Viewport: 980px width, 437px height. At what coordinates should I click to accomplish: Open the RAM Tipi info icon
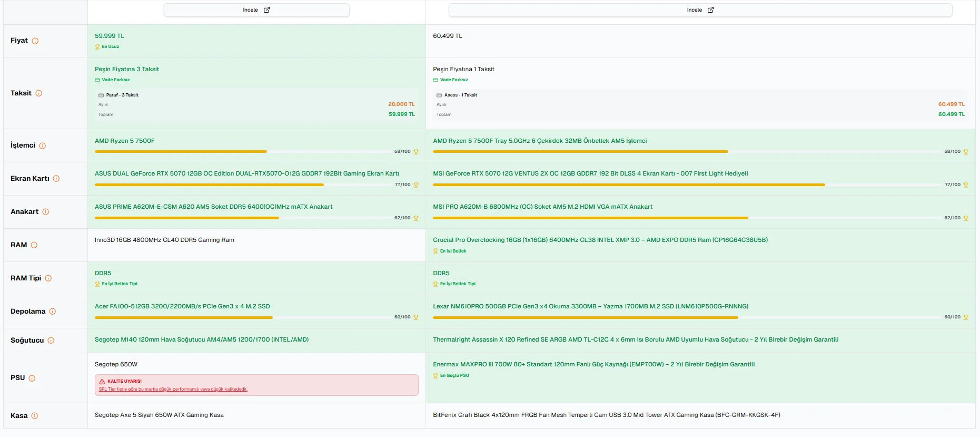(x=48, y=278)
